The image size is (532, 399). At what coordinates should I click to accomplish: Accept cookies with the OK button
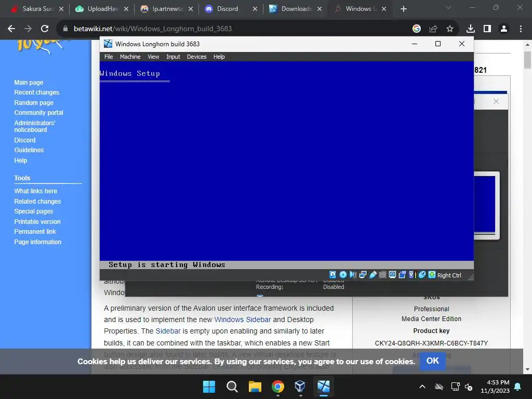coord(433,361)
